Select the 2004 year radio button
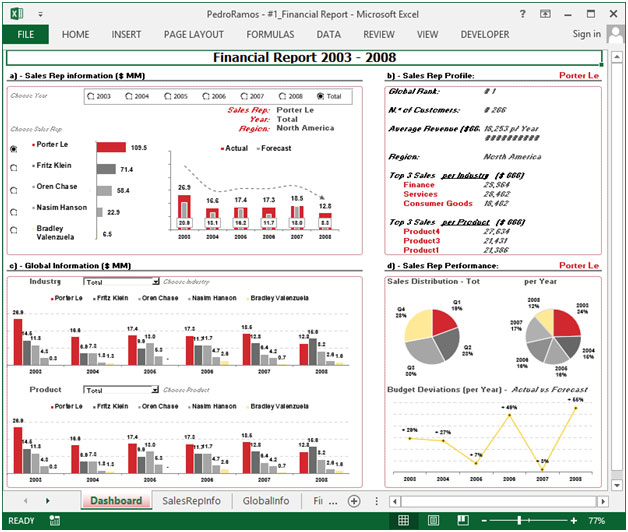The image size is (628, 532). (129, 96)
